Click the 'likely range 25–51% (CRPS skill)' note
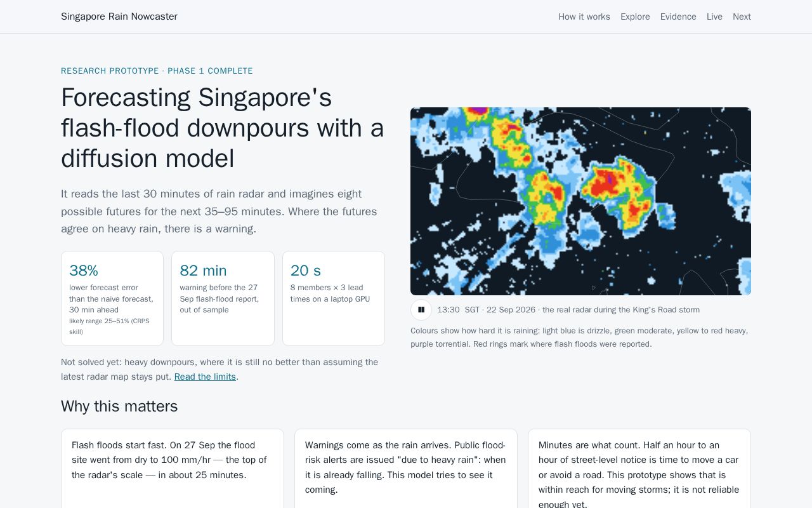 (x=109, y=326)
